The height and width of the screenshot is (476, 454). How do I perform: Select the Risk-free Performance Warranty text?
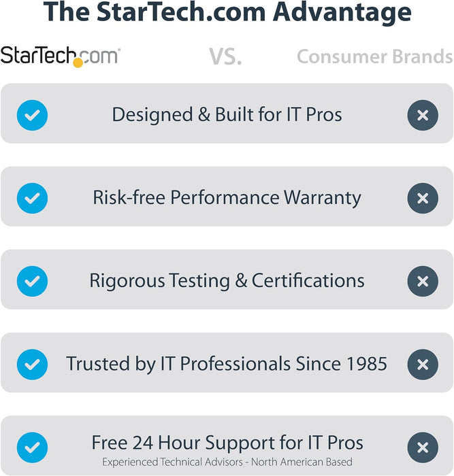227,198
